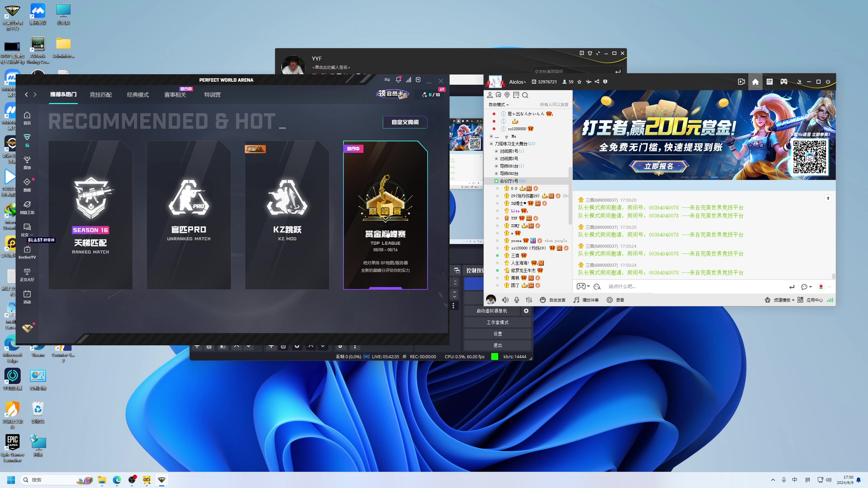This screenshot has width=868, height=488.
Task: Focus the 说点什么吧 chat input field
Action: click(x=695, y=287)
